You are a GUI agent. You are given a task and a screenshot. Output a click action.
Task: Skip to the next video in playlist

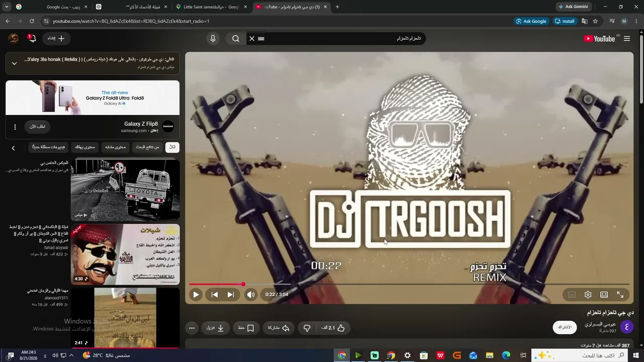tap(230, 295)
